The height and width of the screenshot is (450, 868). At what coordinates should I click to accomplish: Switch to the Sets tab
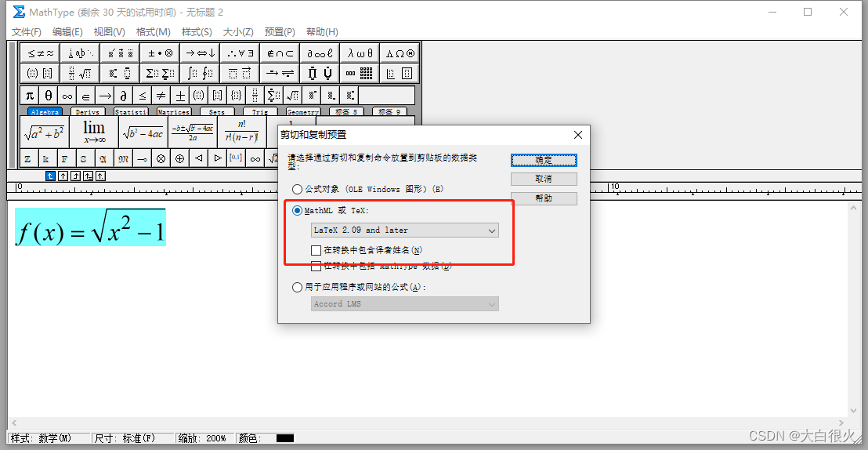pos(217,112)
